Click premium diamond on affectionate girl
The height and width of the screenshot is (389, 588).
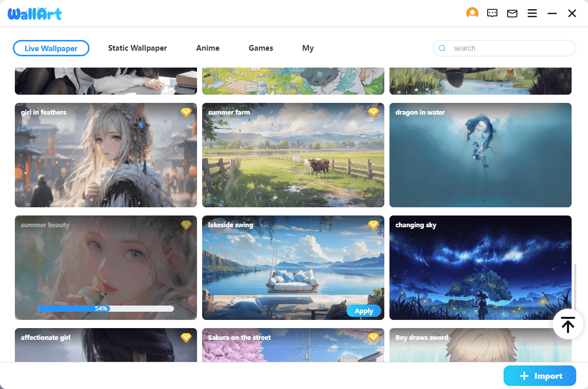tap(186, 338)
